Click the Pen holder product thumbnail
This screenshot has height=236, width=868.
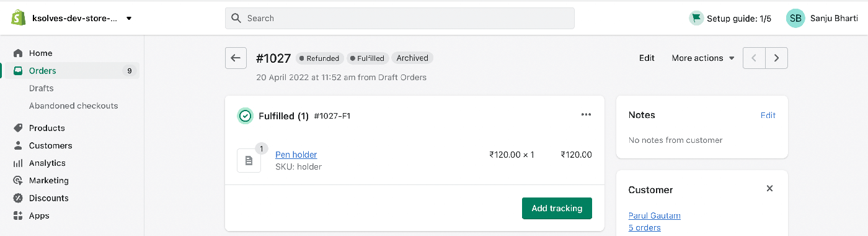249,160
